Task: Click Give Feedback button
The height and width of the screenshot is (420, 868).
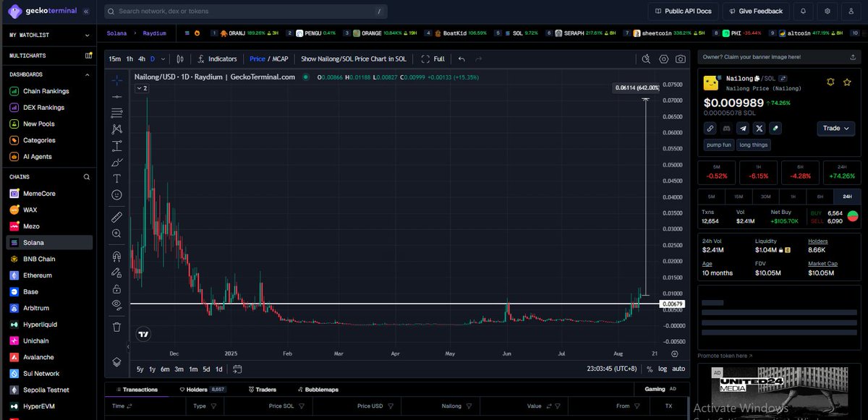Action: point(756,12)
